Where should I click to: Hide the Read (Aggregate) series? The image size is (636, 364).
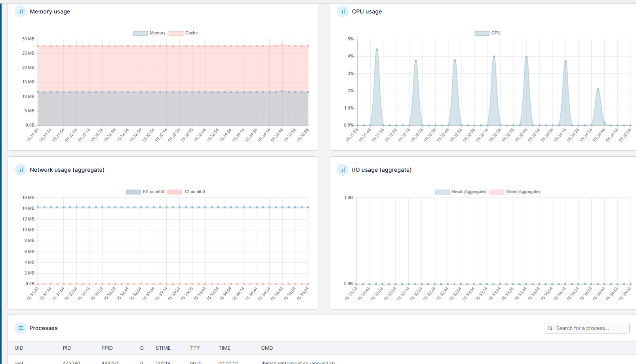click(x=461, y=192)
